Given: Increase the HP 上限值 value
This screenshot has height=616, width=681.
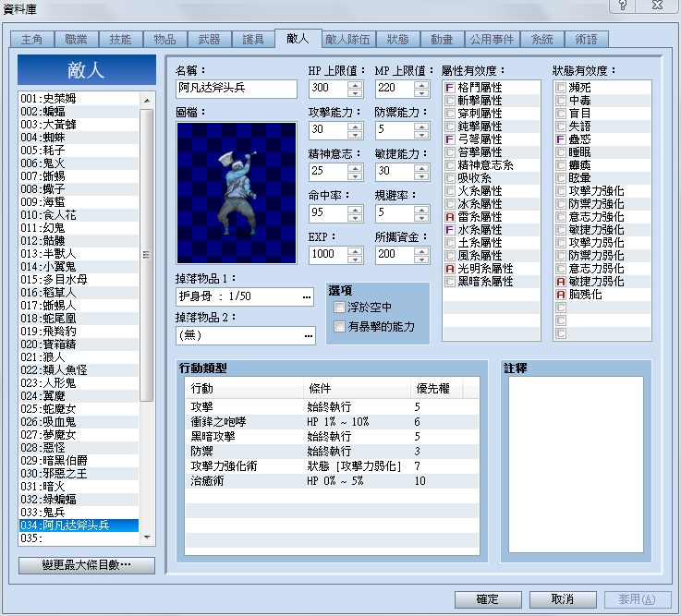Looking at the screenshot, I should click(x=355, y=85).
